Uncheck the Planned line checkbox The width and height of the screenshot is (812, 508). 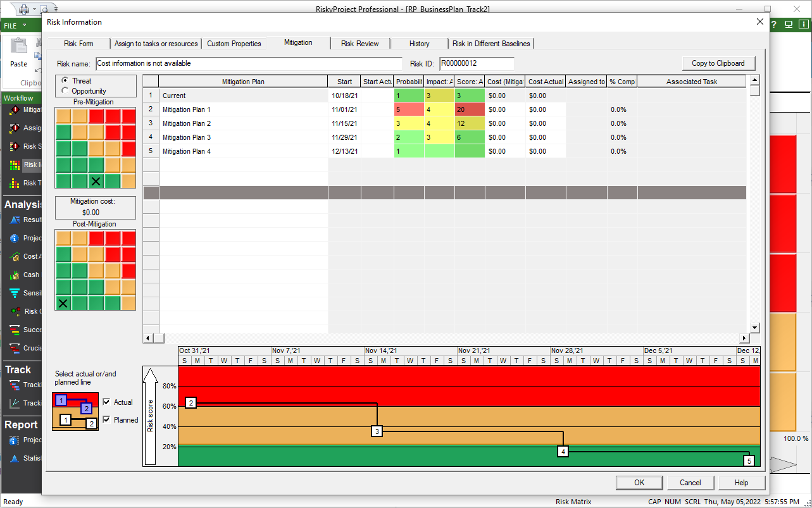click(x=106, y=419)
